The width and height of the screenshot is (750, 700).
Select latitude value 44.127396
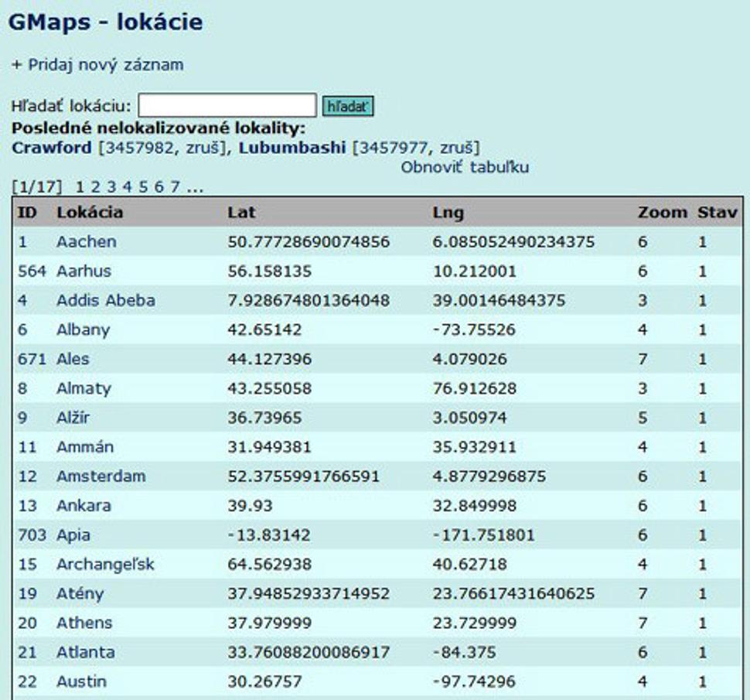pos(269,359)
